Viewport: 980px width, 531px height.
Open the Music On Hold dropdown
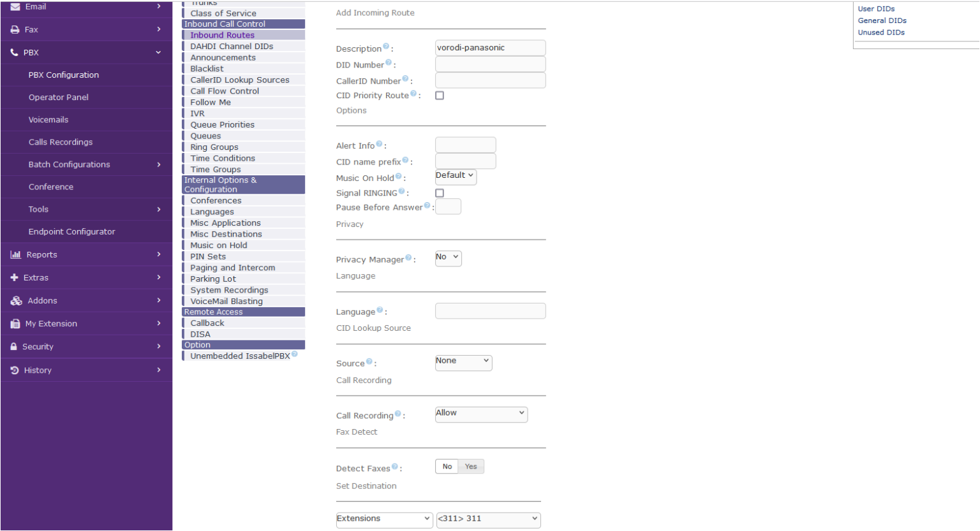[455, 176]
